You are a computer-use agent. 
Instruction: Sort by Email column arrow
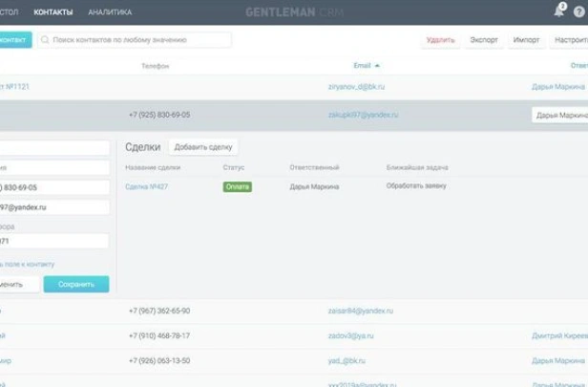(x=377, y=66)
